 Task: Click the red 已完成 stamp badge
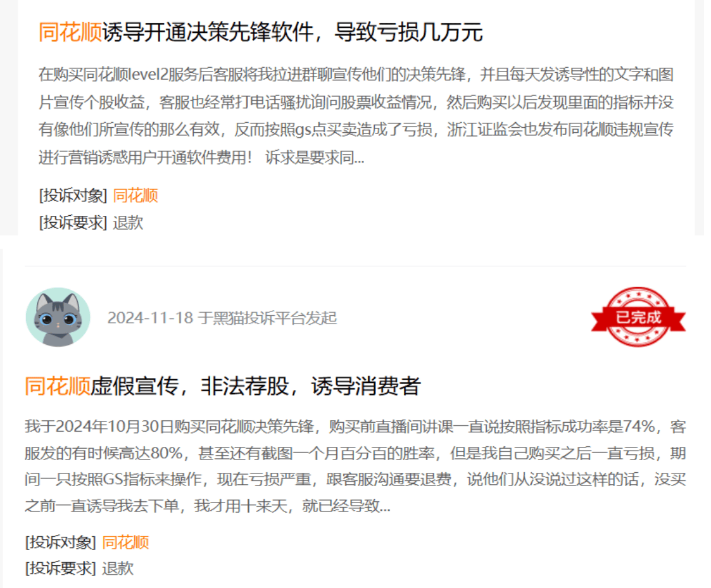point(638,317)
